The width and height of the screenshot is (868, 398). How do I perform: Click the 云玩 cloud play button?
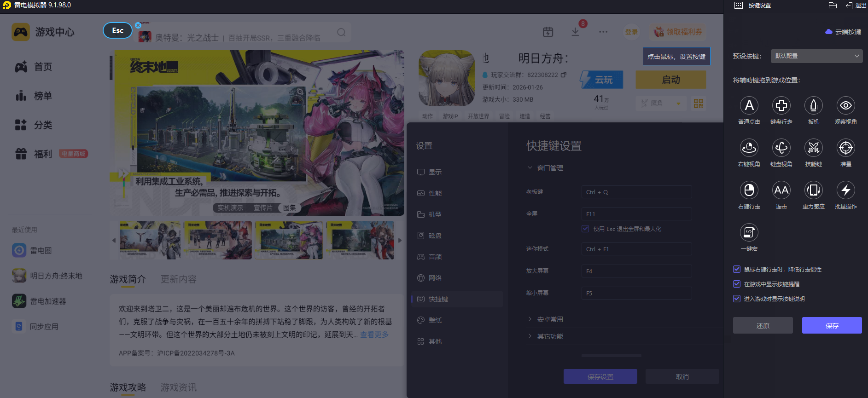coord(601,80)
